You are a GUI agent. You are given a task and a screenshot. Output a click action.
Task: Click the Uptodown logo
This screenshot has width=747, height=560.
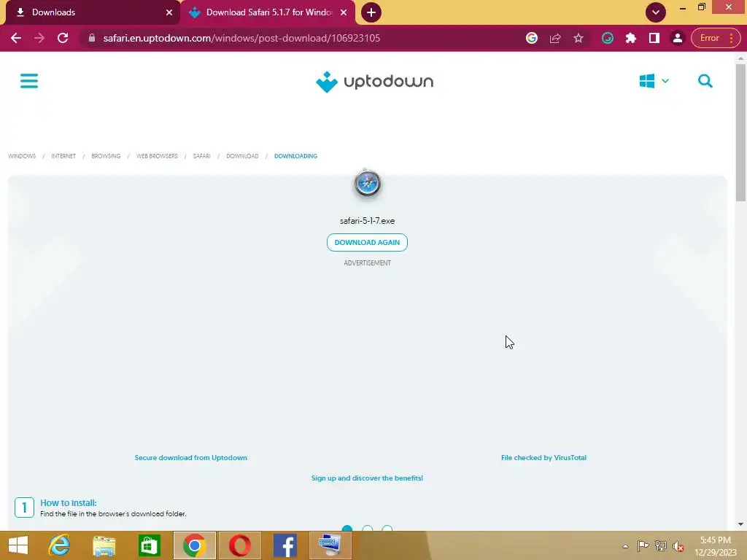tap(374, 82)
